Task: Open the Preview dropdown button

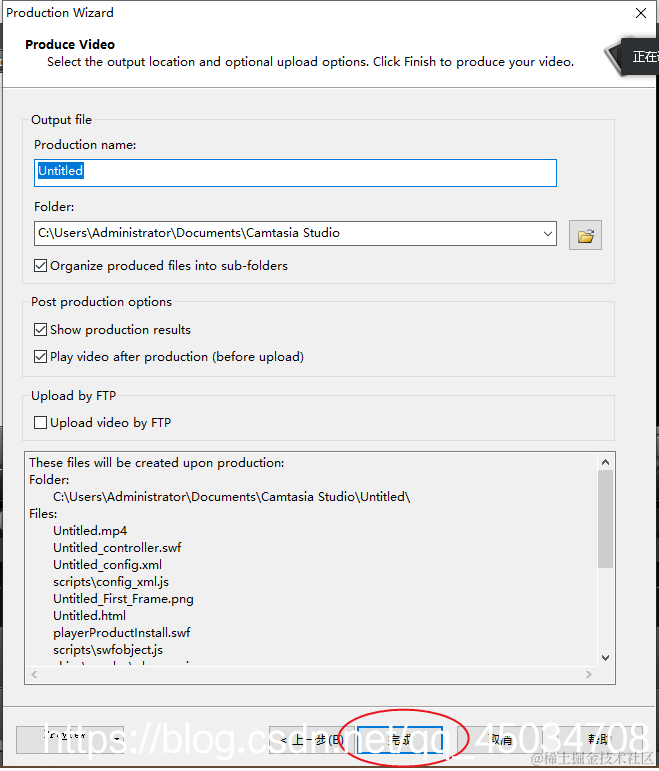Action: pyautogui.click(x=70, y=739)
